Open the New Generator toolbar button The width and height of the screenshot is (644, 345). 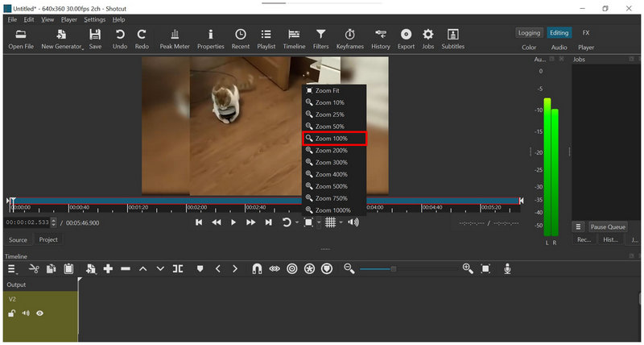point(62,39)
